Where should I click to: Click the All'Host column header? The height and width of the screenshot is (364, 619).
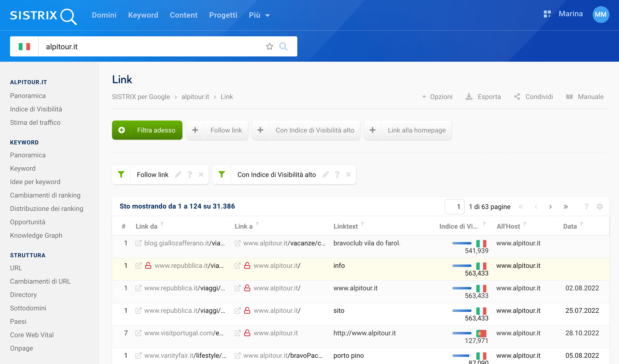pos(508,226)
